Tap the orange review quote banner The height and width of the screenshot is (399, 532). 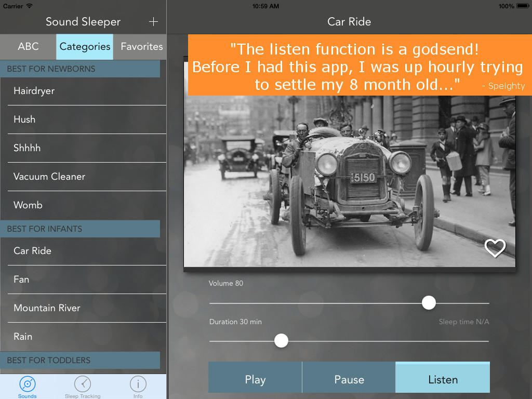point(360,65)
